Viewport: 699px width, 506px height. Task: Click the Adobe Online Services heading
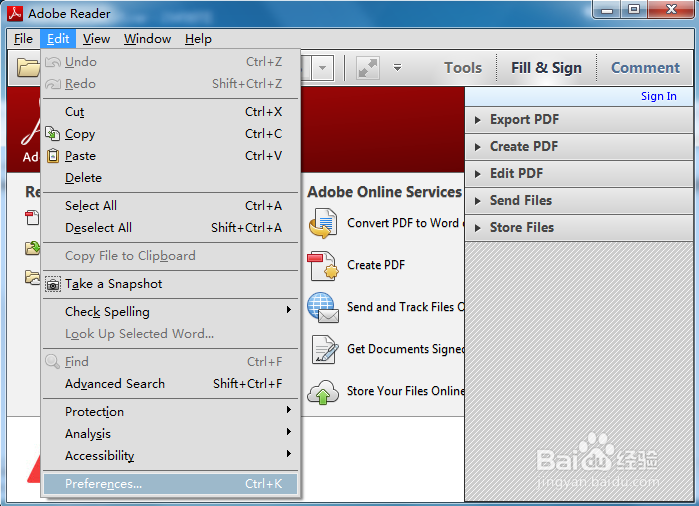click(385, 192)
